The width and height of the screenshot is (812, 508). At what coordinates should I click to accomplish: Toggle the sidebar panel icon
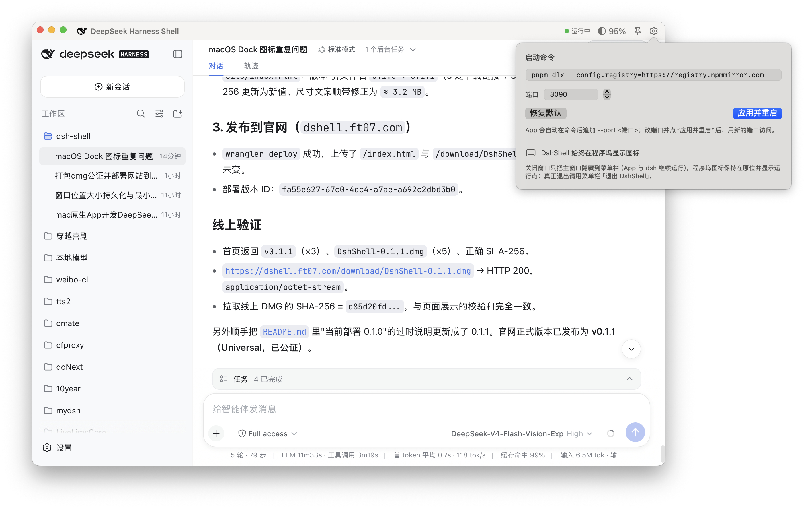tap(177, 54)
